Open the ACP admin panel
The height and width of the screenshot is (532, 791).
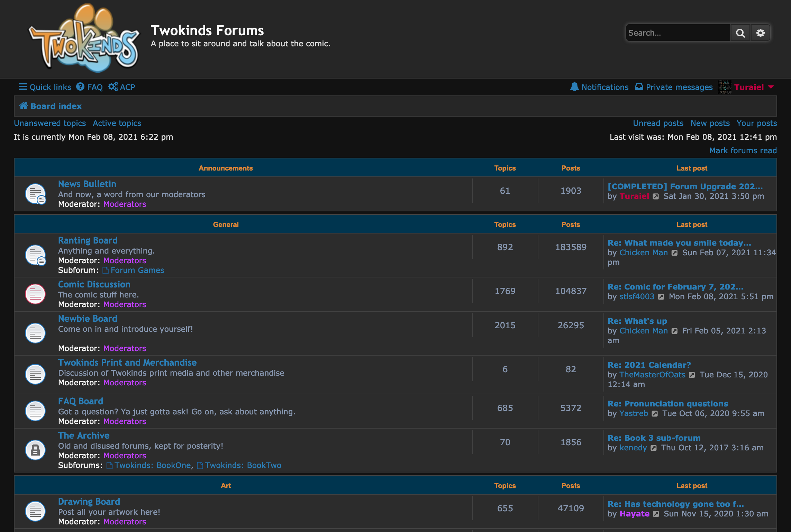[x=121, y=87]
